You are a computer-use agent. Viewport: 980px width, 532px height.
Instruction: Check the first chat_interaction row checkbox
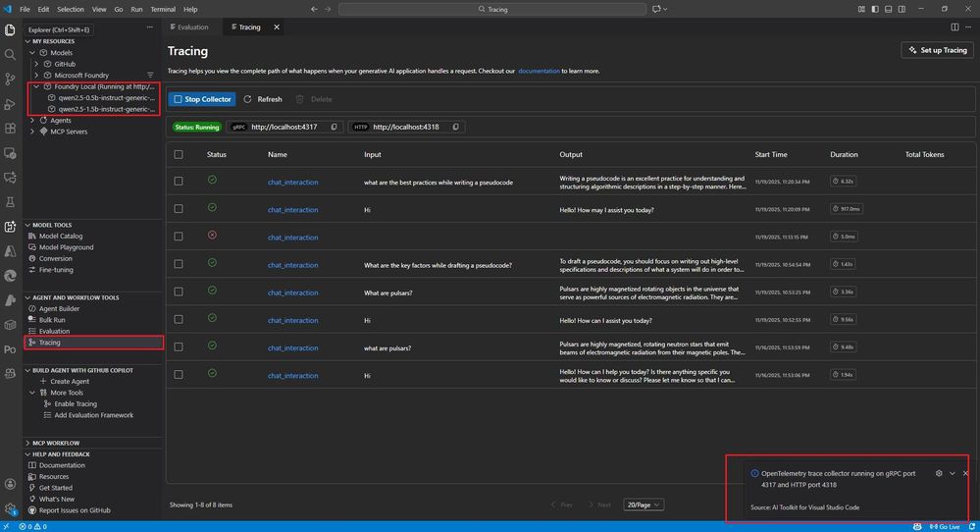coord(179,182)
